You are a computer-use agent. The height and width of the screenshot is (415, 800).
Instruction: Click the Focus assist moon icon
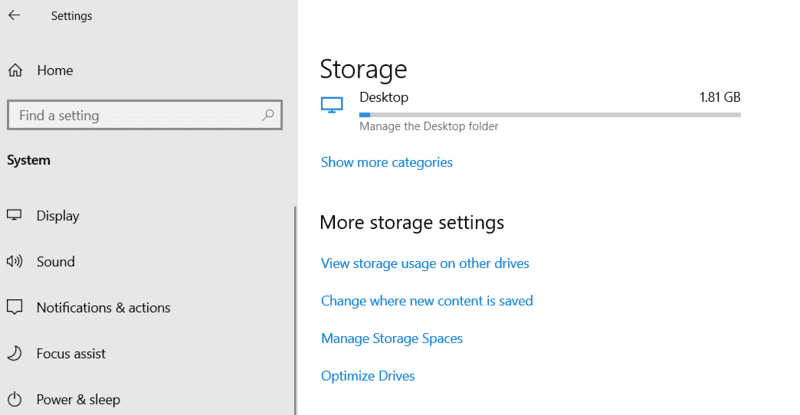point(15,354)
